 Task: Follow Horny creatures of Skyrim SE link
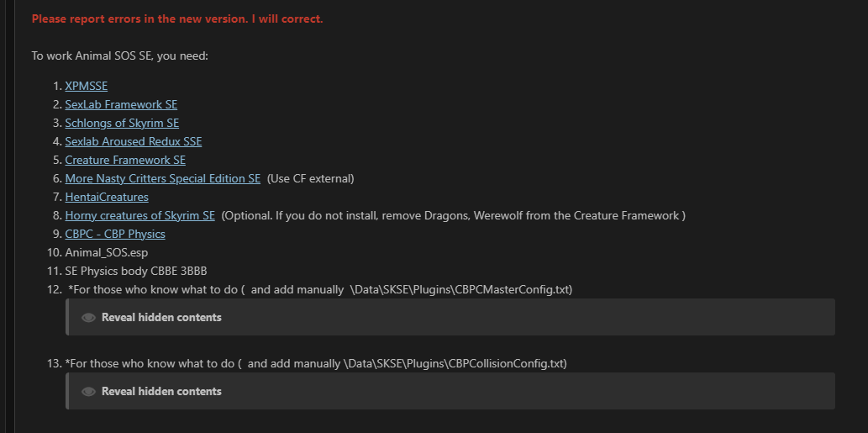[x=139, y=215]
